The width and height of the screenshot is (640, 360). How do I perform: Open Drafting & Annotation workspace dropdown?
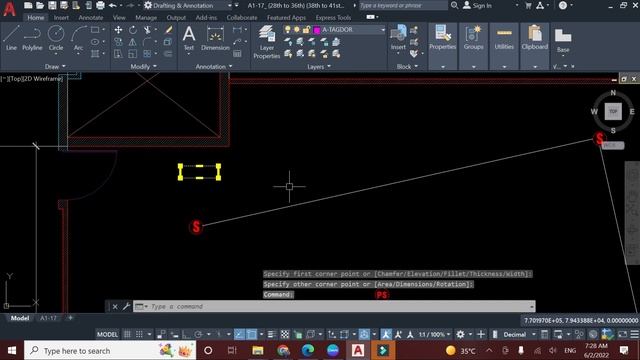tap(229, 5)
